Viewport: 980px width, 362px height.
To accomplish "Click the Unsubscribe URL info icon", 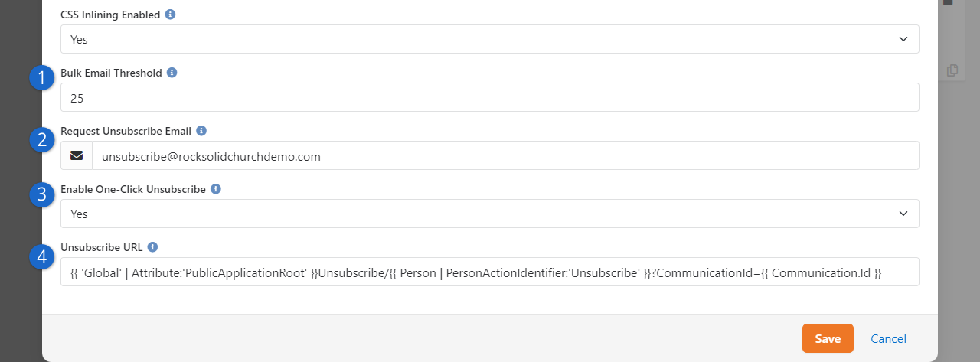I will pos(153,247).
